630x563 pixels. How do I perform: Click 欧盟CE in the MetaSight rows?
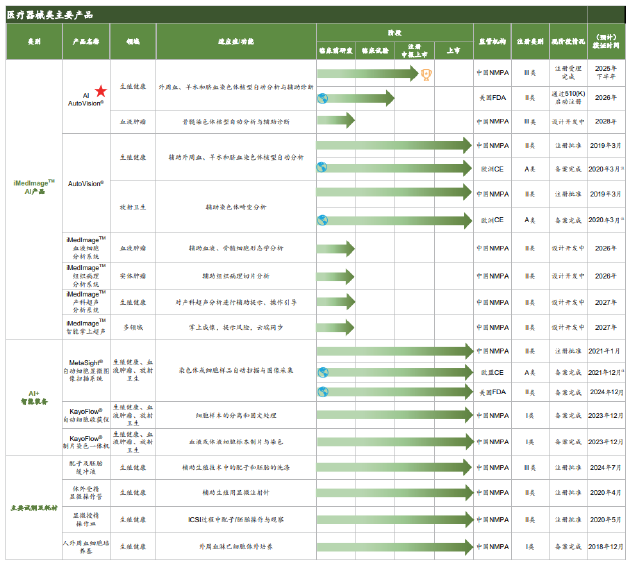click(x=493, y=373)
